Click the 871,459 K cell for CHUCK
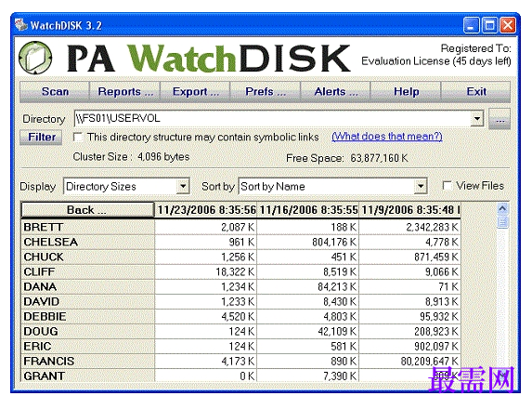The width and height of the screenshot is (532, 409). [x=409, y=257]
